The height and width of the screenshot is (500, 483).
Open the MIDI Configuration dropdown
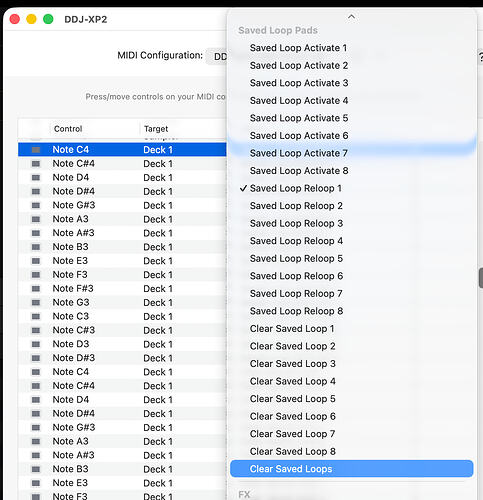click(217, 56)
